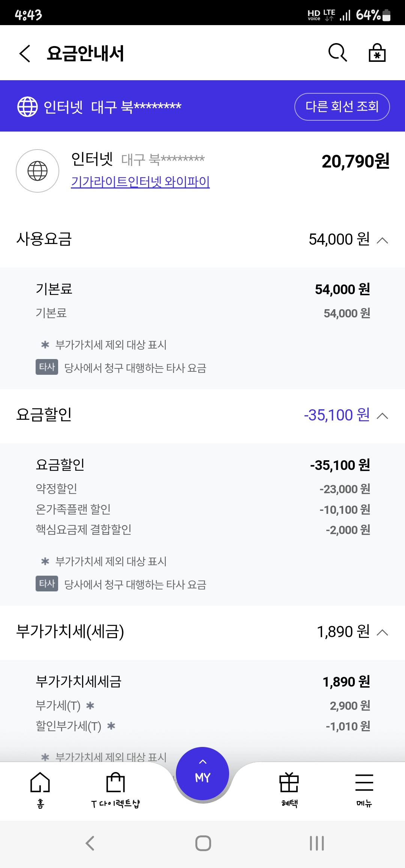Image resolution: width=405 pixels, height=868 pixels.
Task: Collapse the 부가가치세(세금) section
Action: click(x=382, y=632)
